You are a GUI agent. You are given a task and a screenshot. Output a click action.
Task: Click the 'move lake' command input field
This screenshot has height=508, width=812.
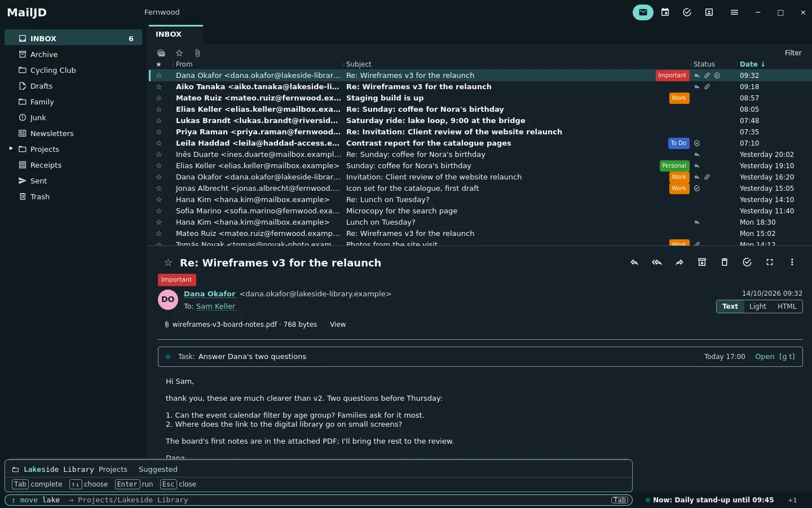319,500
